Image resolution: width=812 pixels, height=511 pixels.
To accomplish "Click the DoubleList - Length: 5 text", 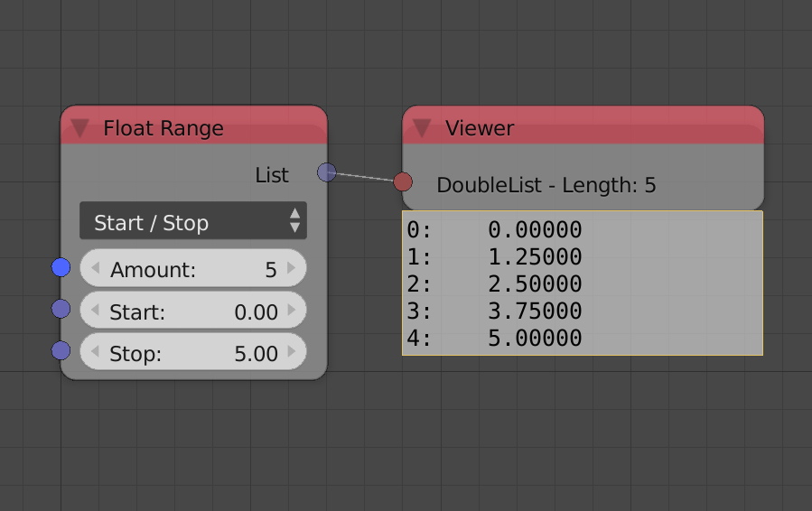I will (546, 185).
